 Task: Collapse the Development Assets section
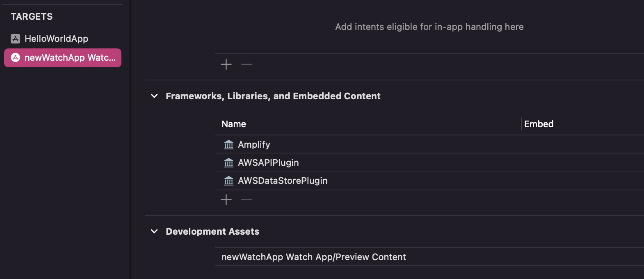coord(154,231)
